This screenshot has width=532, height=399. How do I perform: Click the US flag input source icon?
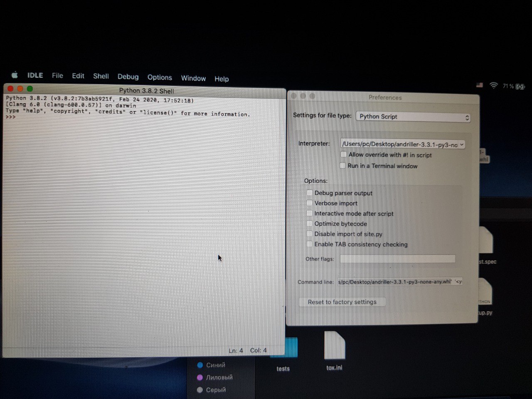pyautogui.click(x=480, y=85)
